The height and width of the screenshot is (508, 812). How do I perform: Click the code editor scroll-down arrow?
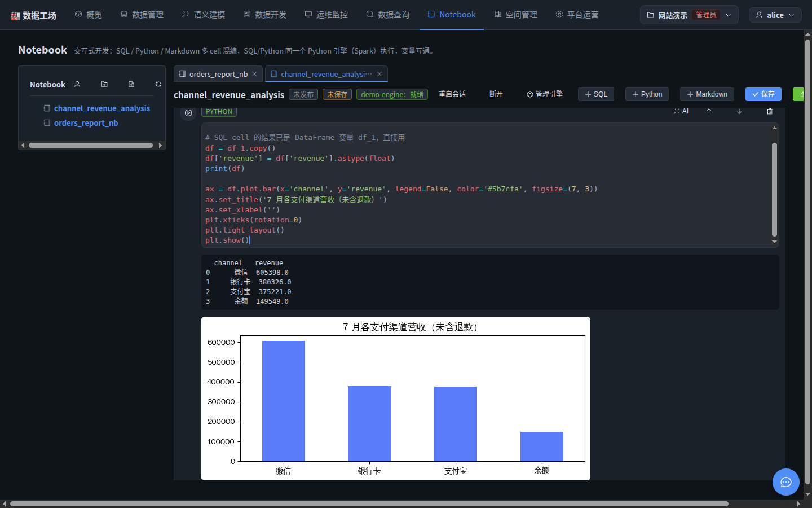(x=774, y=242)
